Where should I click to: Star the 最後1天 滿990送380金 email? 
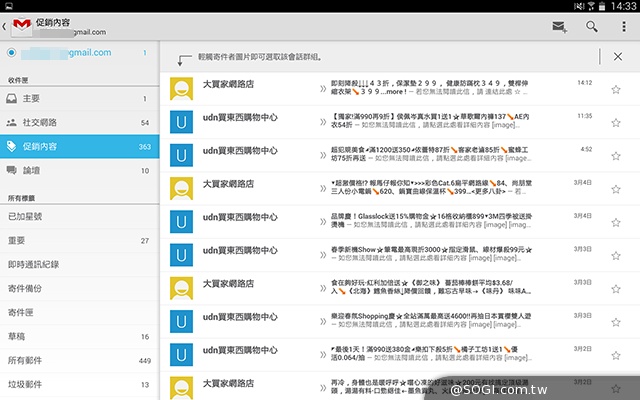616,356
